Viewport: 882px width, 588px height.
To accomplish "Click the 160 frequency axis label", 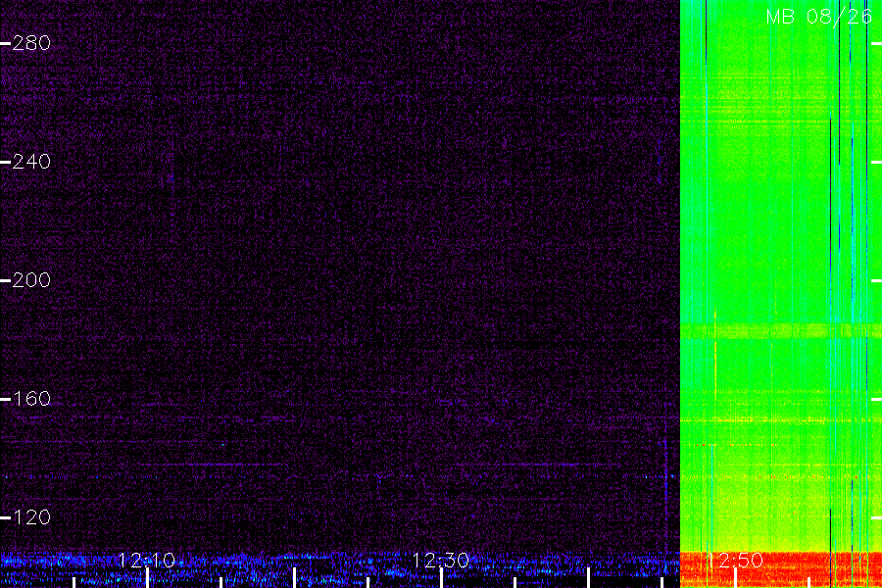I will 31,399.
